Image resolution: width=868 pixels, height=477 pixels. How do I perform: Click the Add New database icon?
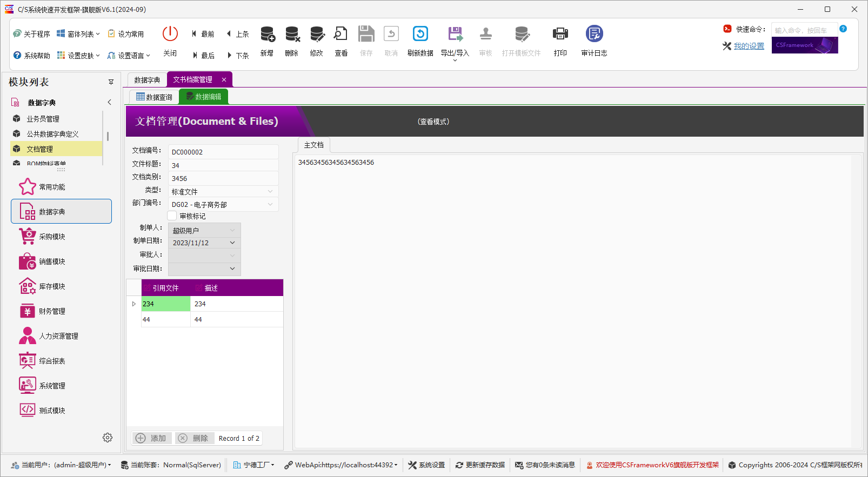(x=267, y=34)
